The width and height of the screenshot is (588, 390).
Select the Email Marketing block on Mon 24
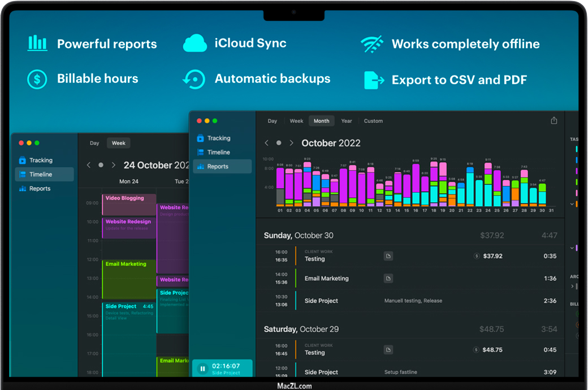coord(129,279)
